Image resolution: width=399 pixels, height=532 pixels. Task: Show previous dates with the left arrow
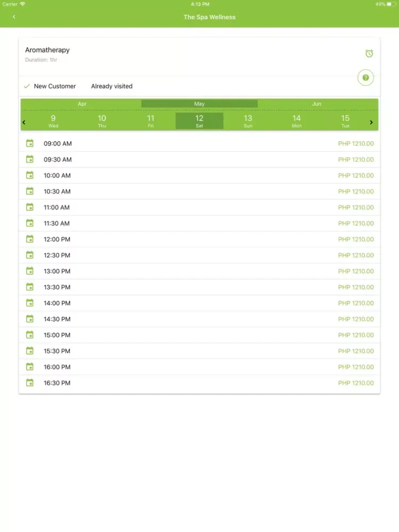(x=24, y=122)
